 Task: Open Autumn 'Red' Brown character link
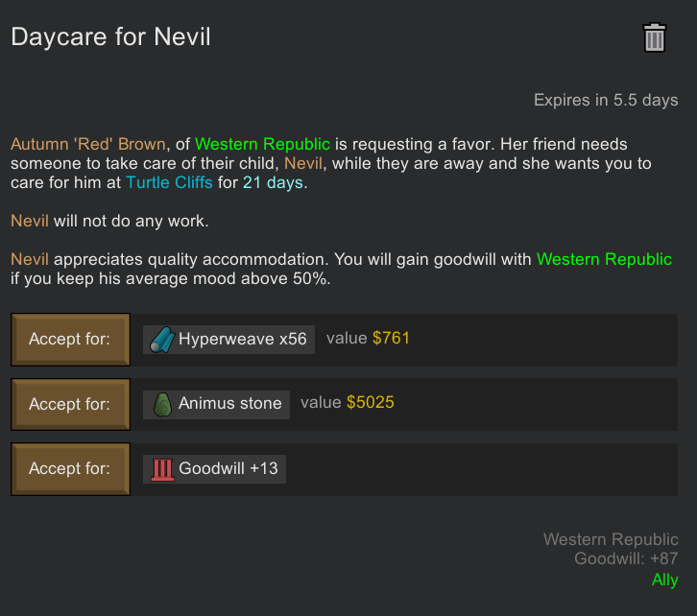click(x=88, y=144)
